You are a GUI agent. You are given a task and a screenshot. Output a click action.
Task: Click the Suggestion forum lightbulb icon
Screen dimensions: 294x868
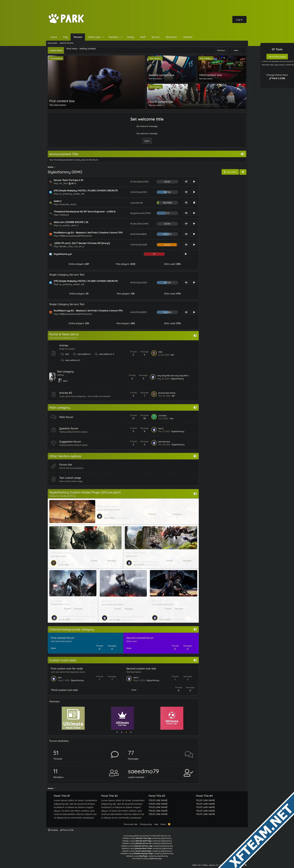pos(53,443)
